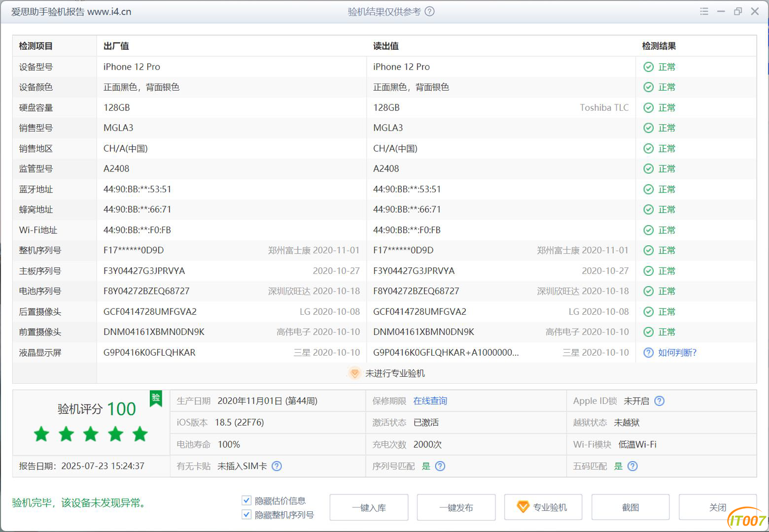
Task: Toggle the 隐藏整机序列号 checkbox
Action: (246, 515)
